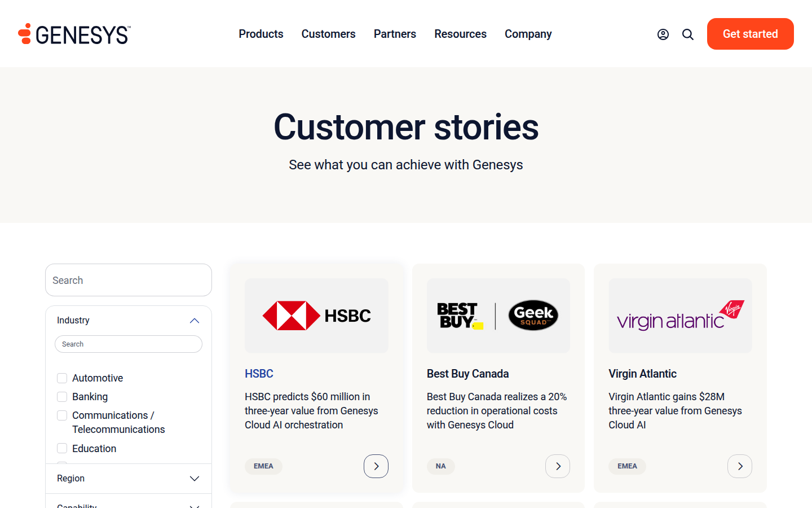The image size is (812, 508).
Task: Open the user account icon
Action: click(663, 34)
